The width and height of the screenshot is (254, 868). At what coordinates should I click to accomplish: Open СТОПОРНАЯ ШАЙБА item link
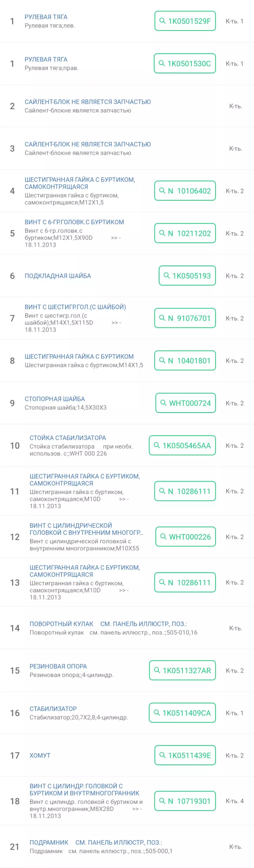point(55,399)
